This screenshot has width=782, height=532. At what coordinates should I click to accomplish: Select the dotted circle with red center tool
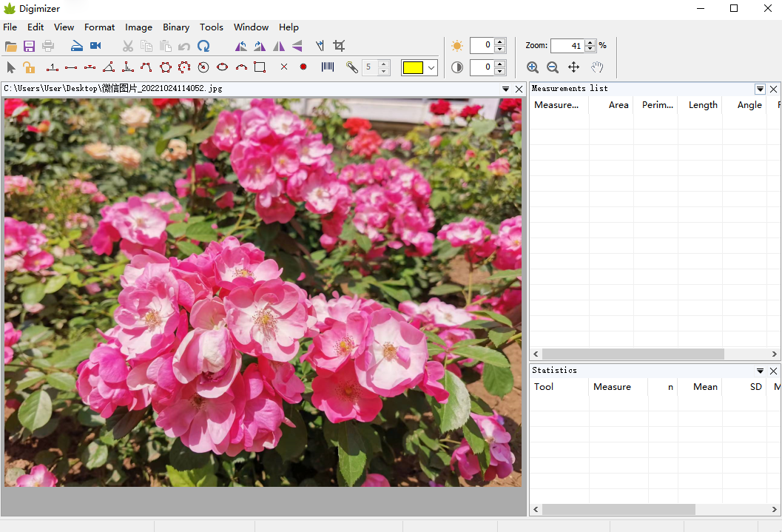click(x=184, y=67)
